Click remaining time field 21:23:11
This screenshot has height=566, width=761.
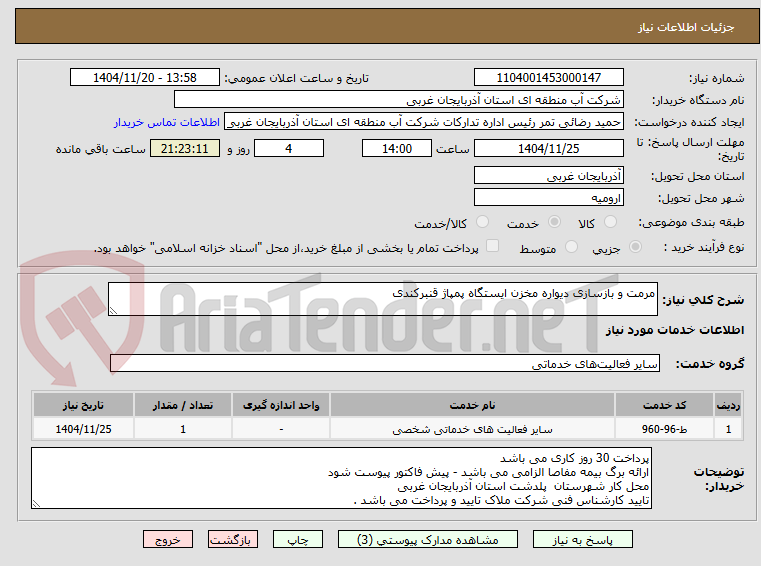point(184,148)
